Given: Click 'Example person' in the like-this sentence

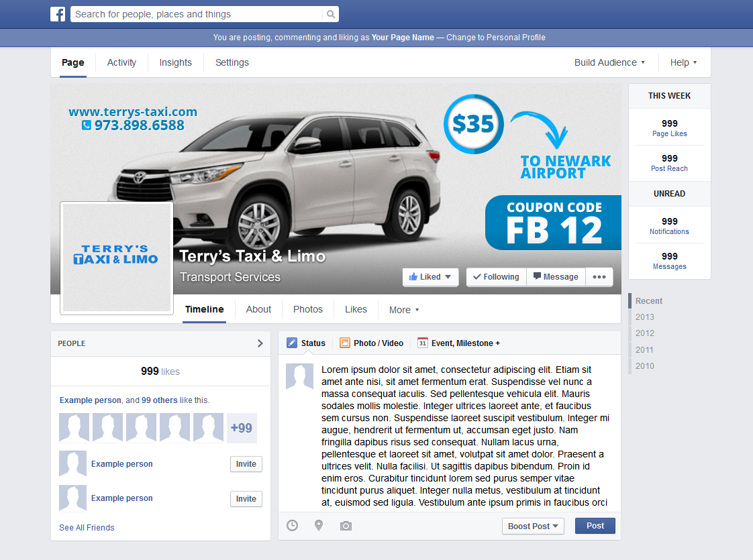Looking at the screenshot, I should coord(91,400).
